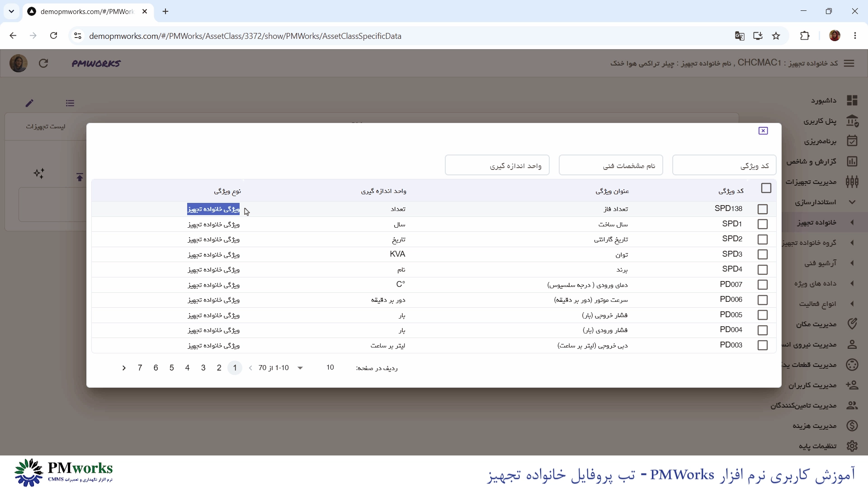Open the مدیریت هزینه dollar icon

pyautogui.click(x=852, y=426)
